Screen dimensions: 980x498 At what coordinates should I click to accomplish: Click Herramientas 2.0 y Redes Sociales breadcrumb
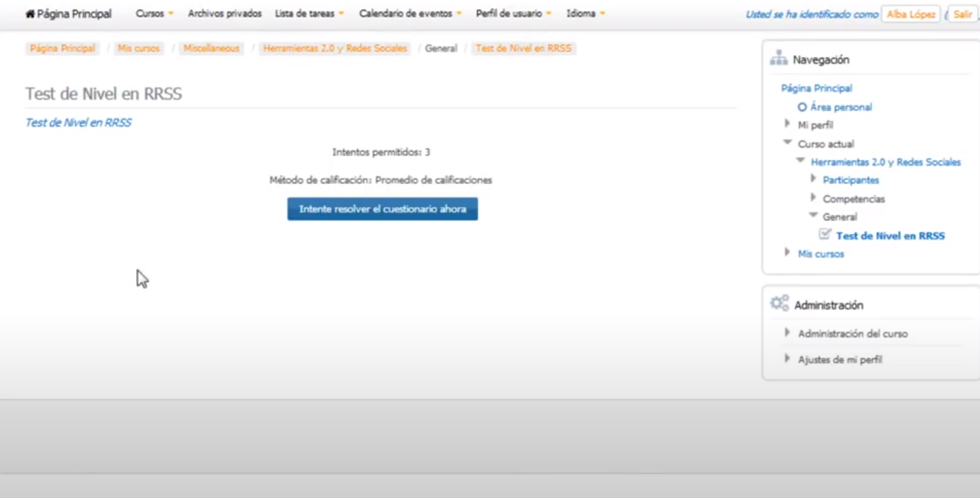tap(335, 49)
